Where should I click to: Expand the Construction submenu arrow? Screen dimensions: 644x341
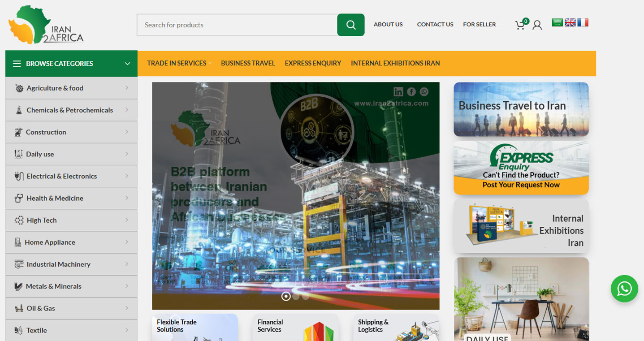coord(127,132)
